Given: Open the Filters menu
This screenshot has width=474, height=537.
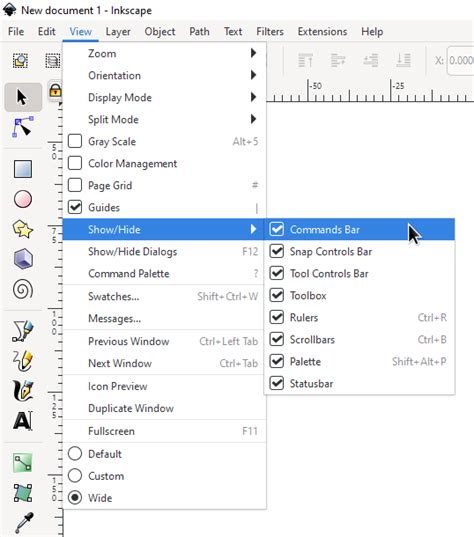Looking at the screenshot, I should 270,32.
